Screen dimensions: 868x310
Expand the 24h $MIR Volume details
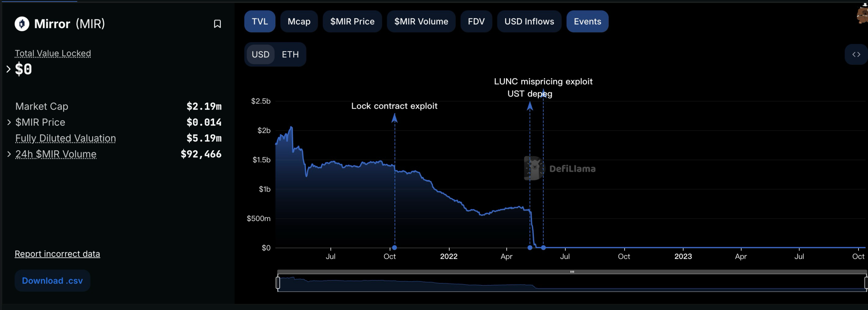(x=9, y=154)
